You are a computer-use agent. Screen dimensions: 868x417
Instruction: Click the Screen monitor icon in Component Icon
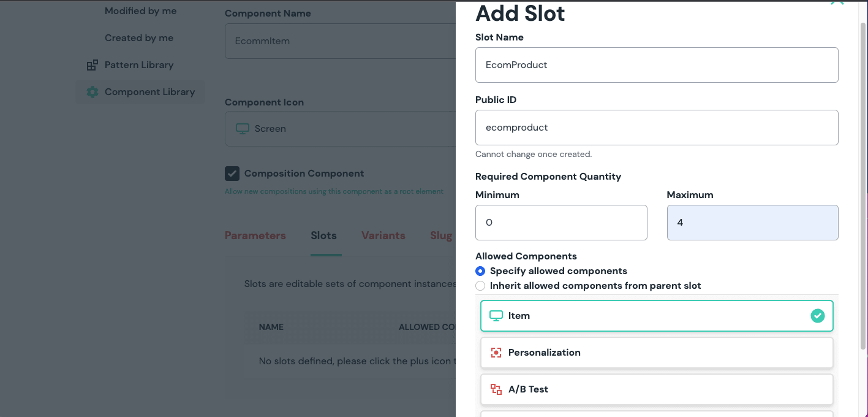[x=243, y=129]
